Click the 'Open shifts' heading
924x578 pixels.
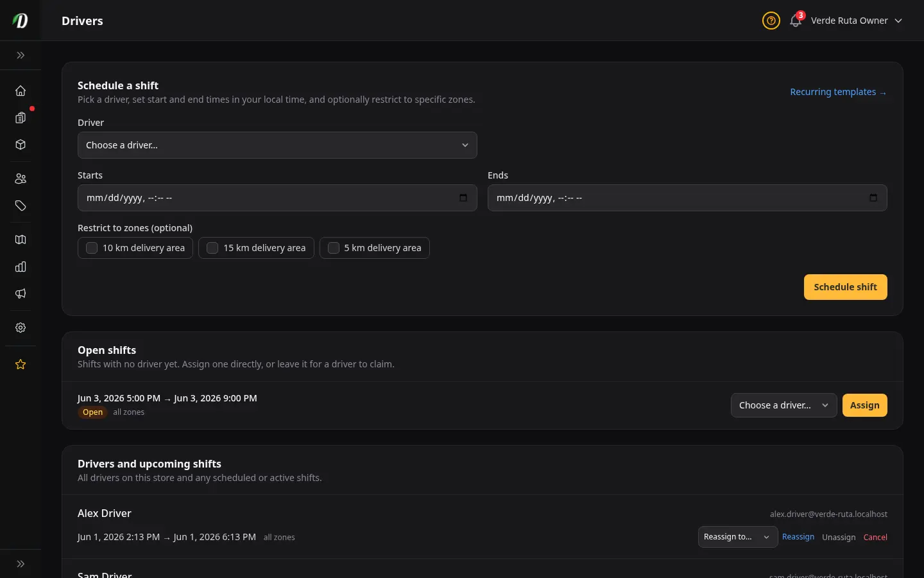click(107, 350)
